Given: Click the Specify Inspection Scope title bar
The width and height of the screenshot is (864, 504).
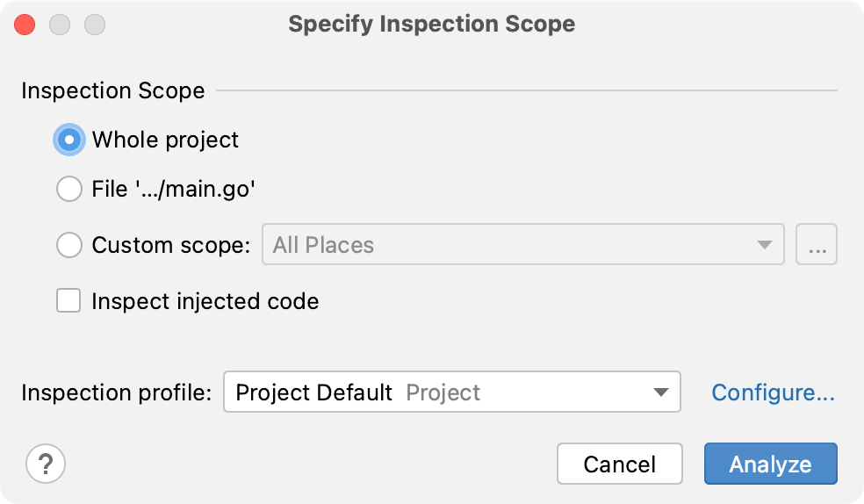Looking at the screenshot, I should 431,24.
